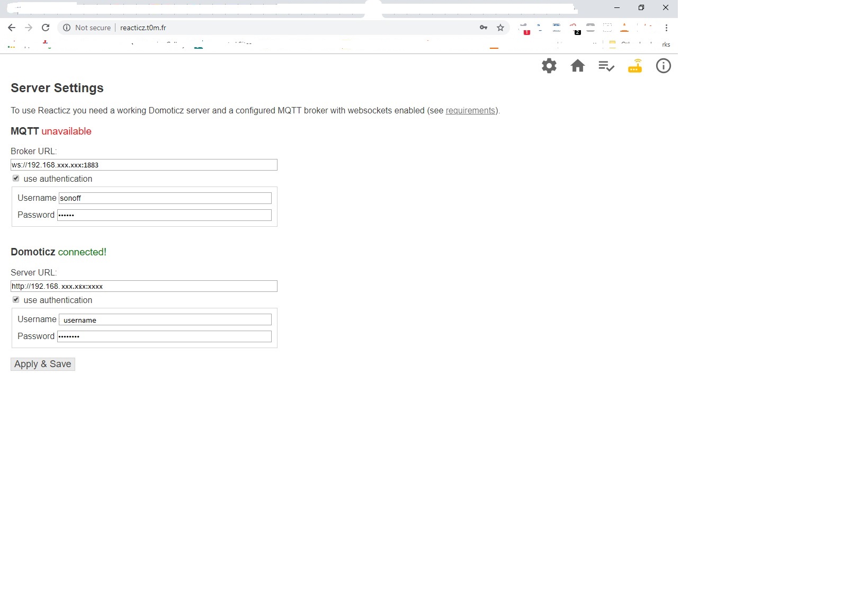Viewport: 868px width, 604px height.
Task: Toggle Domoticz use authentication checkbox
Action: 16,300
